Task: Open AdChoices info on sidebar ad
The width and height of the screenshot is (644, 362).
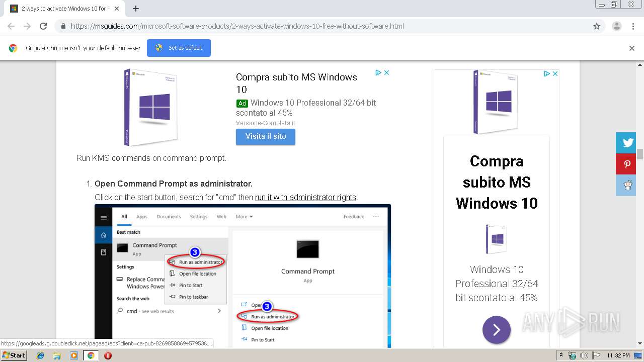Action: (547, 73)
